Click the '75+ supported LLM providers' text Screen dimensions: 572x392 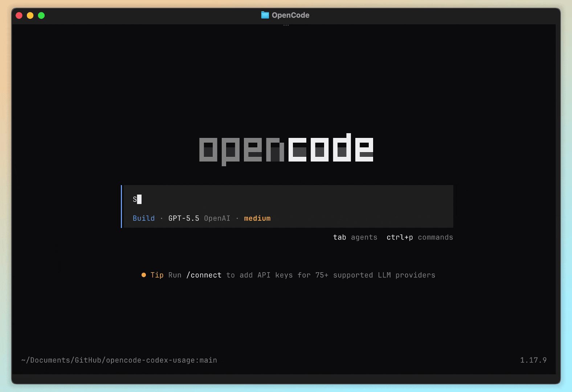(375, 275)
